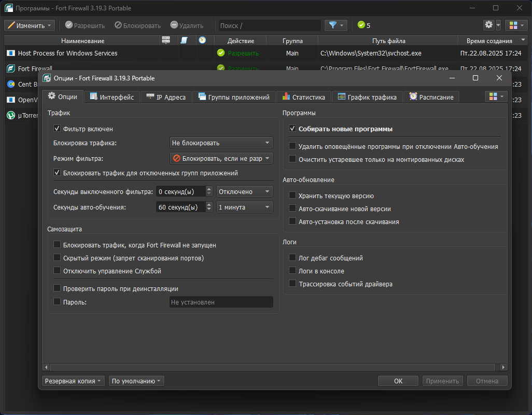Open Блокировка трафика dropdown
This screenshot has height=415, width=532.
(221, 143)
